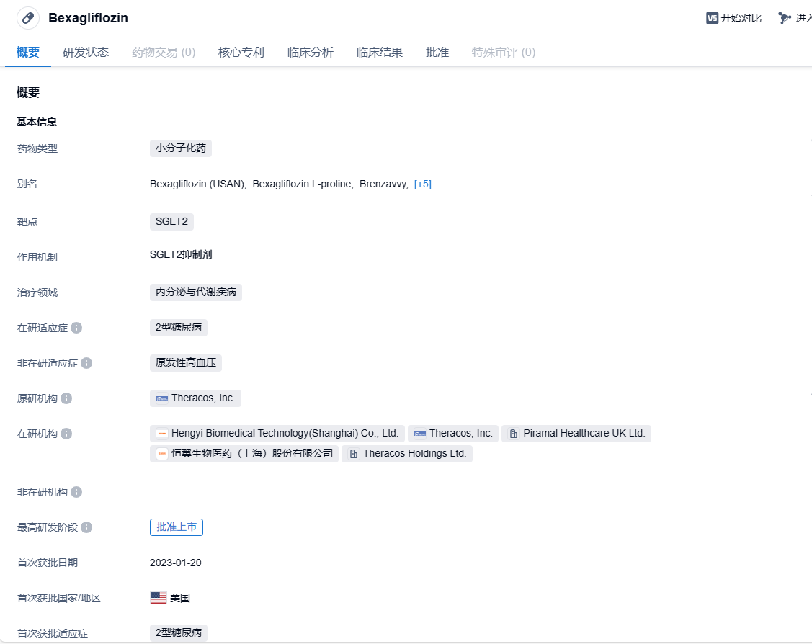Open the 核心专利 tab
Screen dimensions: 812x644
pyautogui.click(x=241, y=52)
